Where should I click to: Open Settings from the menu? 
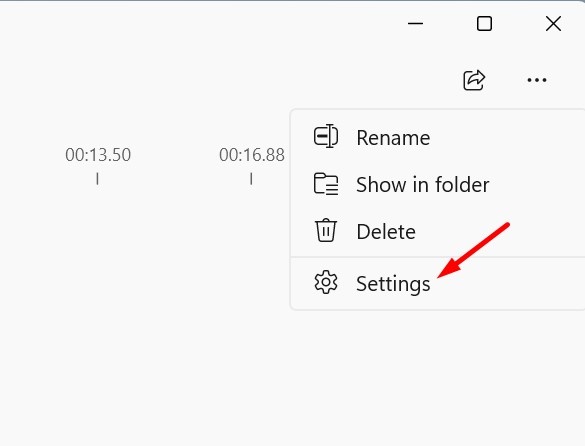tap(438, 283)
